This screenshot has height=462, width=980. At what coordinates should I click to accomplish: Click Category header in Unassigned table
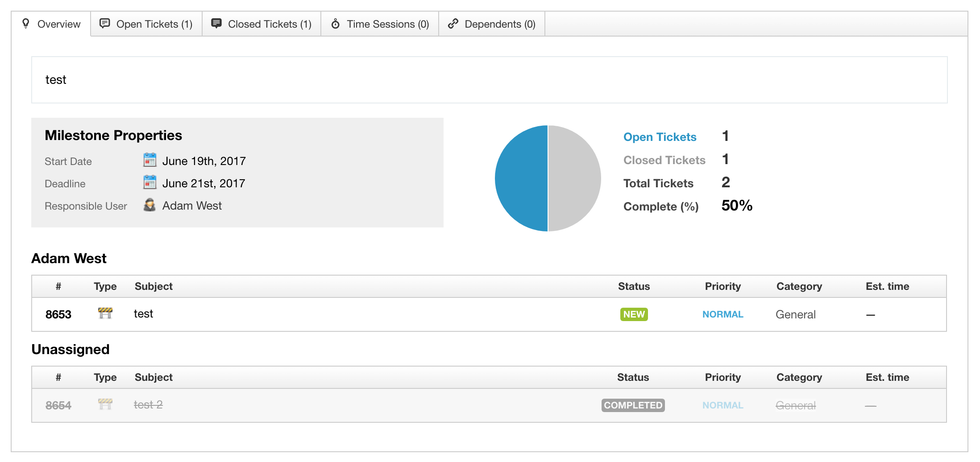(x=799, y=377)
